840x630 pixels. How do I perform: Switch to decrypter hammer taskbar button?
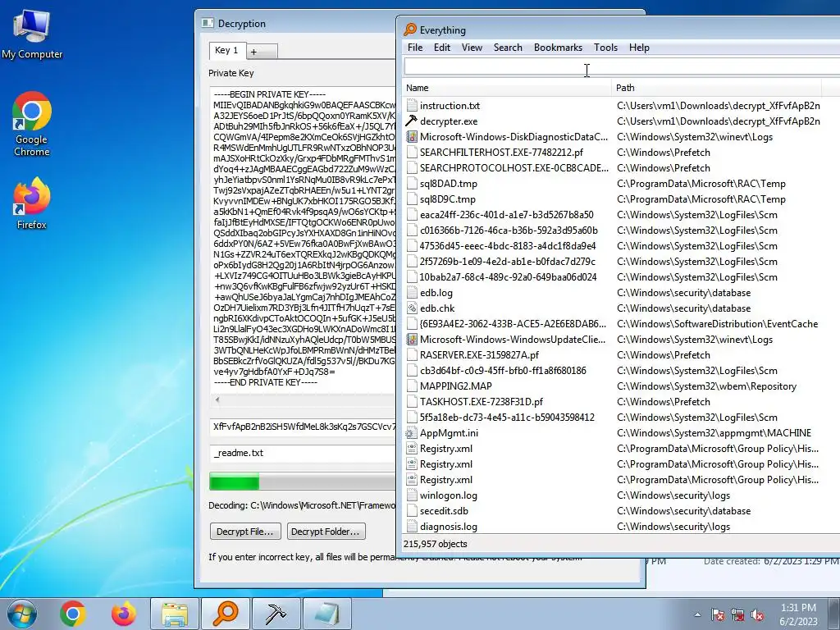point(276,614)
